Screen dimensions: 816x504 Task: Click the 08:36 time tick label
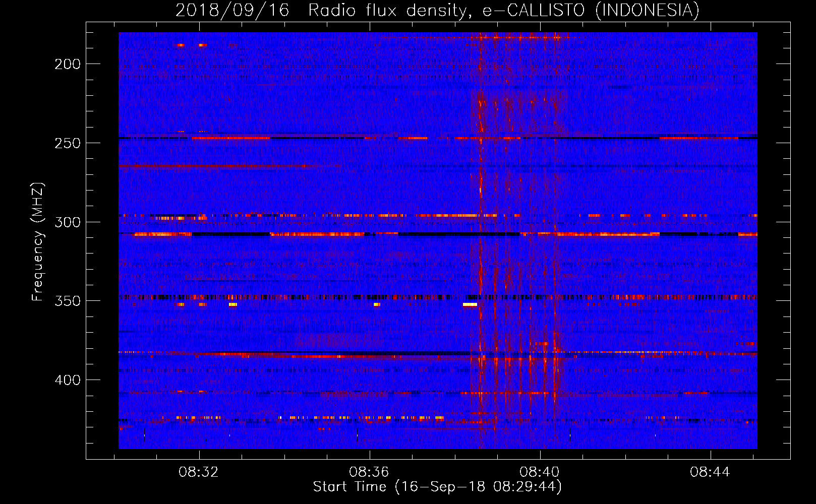[369, 472]
